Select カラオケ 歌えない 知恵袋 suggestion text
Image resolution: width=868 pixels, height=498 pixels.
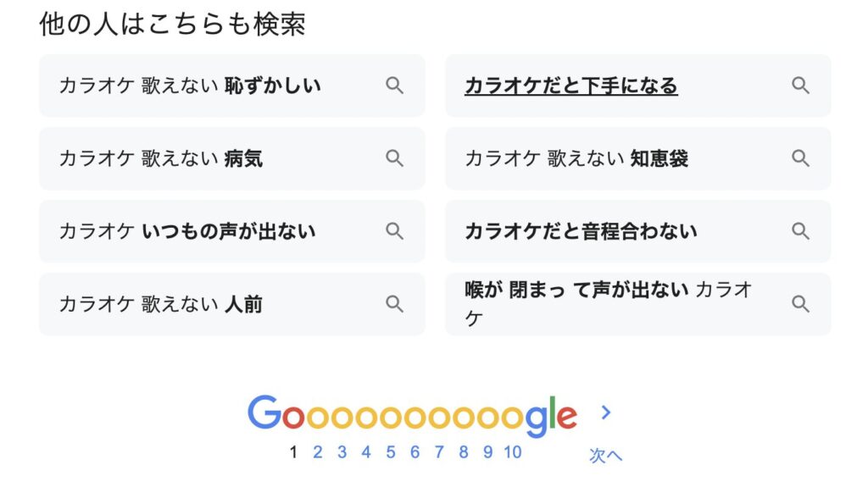pyautogui.click(x=576, y=159)
